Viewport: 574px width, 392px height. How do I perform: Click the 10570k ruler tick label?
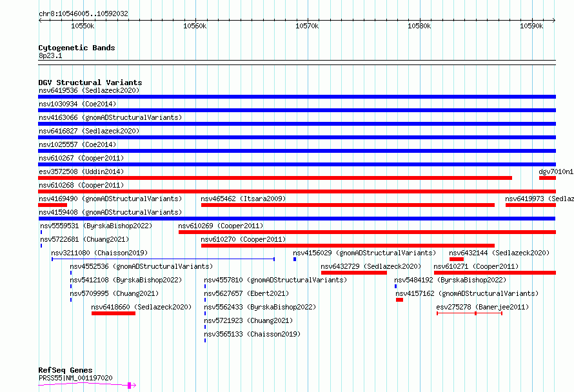click(307, 26)
